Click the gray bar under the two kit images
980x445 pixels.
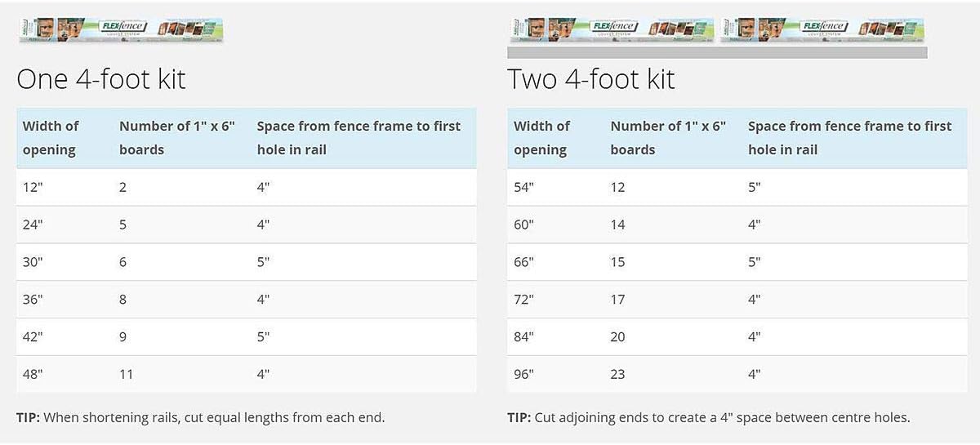click(x=717, y=52)
